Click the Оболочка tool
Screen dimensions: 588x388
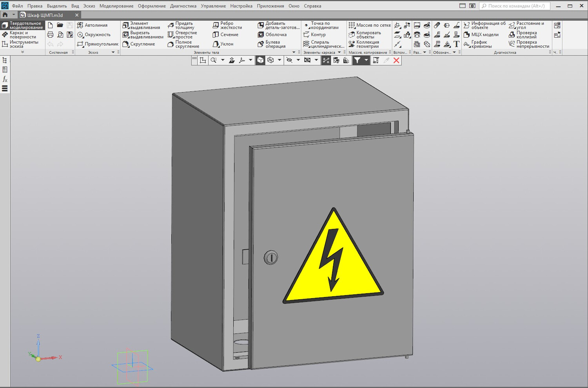pyautogui.click(x=272, y=35)
